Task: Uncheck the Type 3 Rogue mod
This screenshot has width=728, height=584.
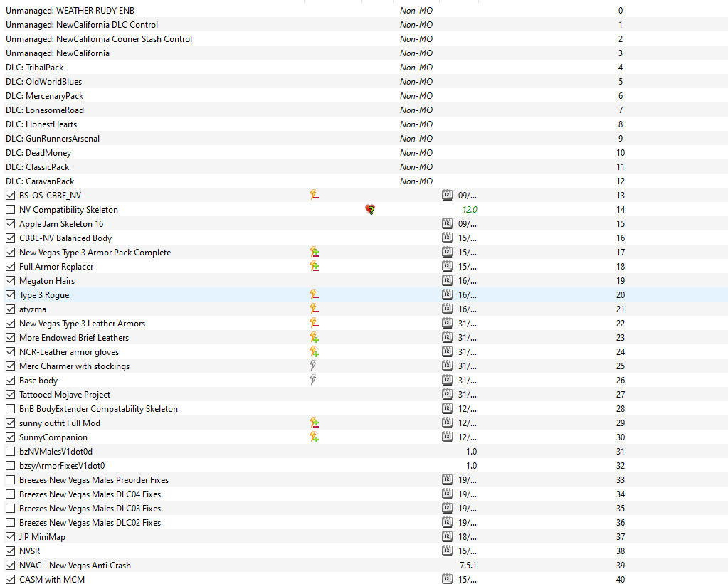Action: (x=10, y=294)
